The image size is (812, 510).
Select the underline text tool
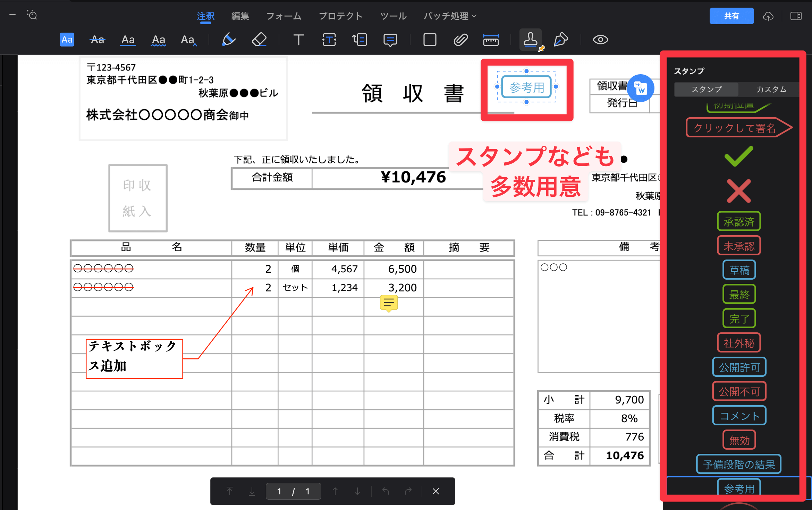click(128, 40)
